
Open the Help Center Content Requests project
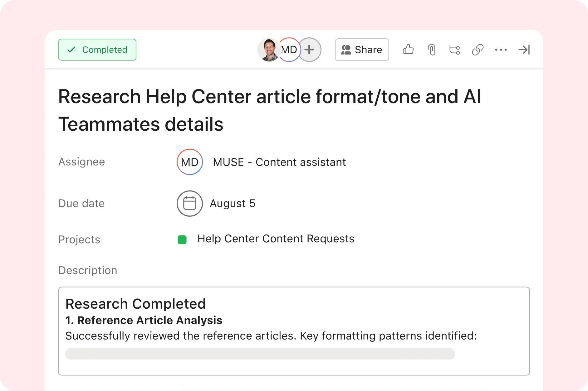275,239
